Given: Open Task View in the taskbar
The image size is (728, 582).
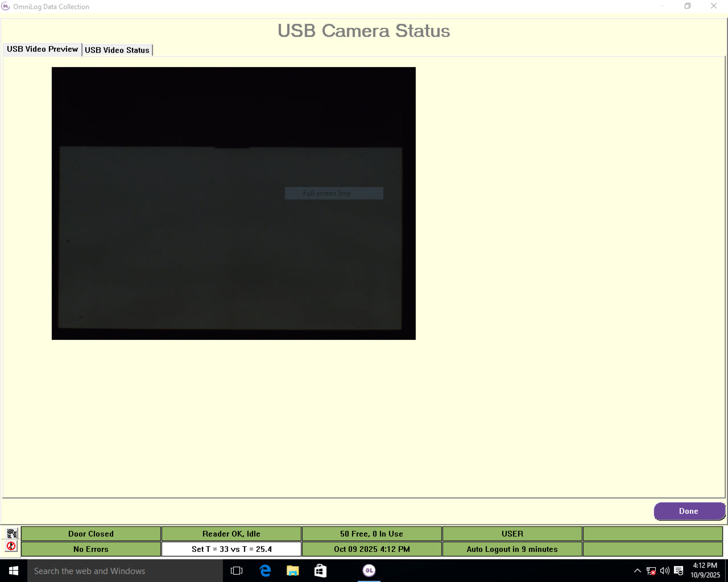Looking at the screenshot, I should (x=237, y=571).
